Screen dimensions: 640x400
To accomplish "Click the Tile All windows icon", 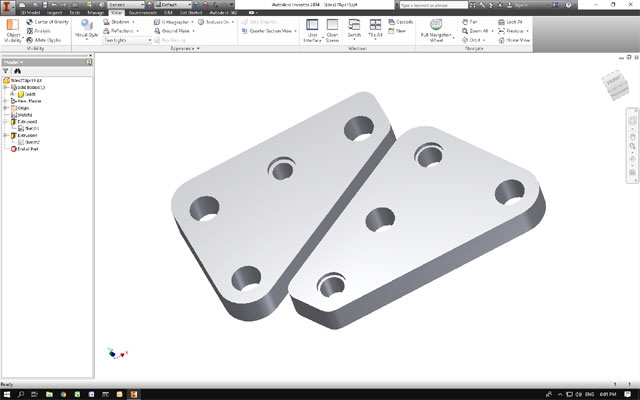I will click(x=375, y=28).
